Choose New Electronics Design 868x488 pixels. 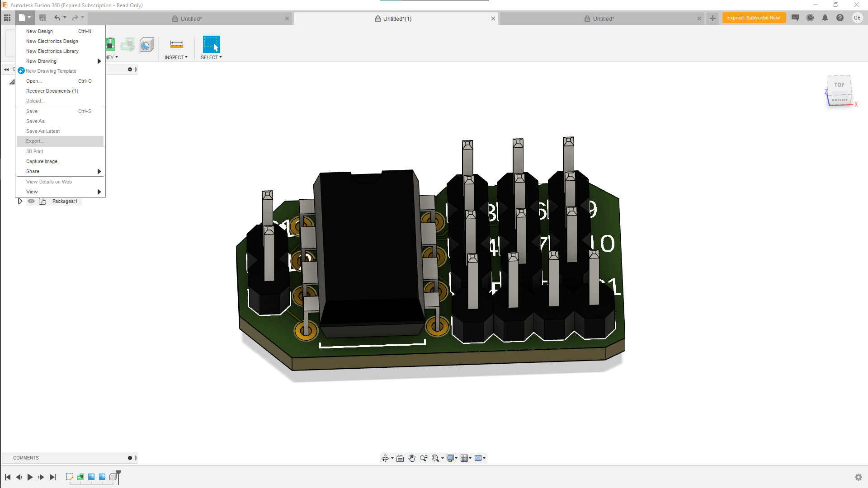pos(60,41)
